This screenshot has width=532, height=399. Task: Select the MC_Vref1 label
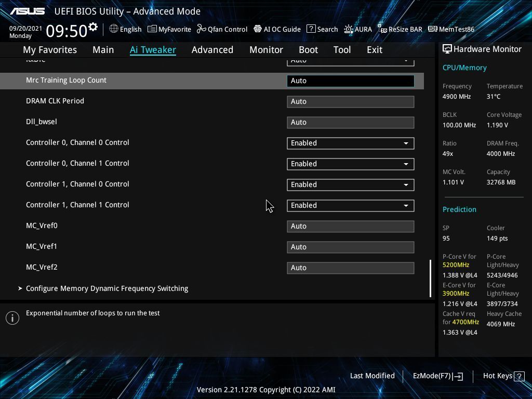[42, 246]
